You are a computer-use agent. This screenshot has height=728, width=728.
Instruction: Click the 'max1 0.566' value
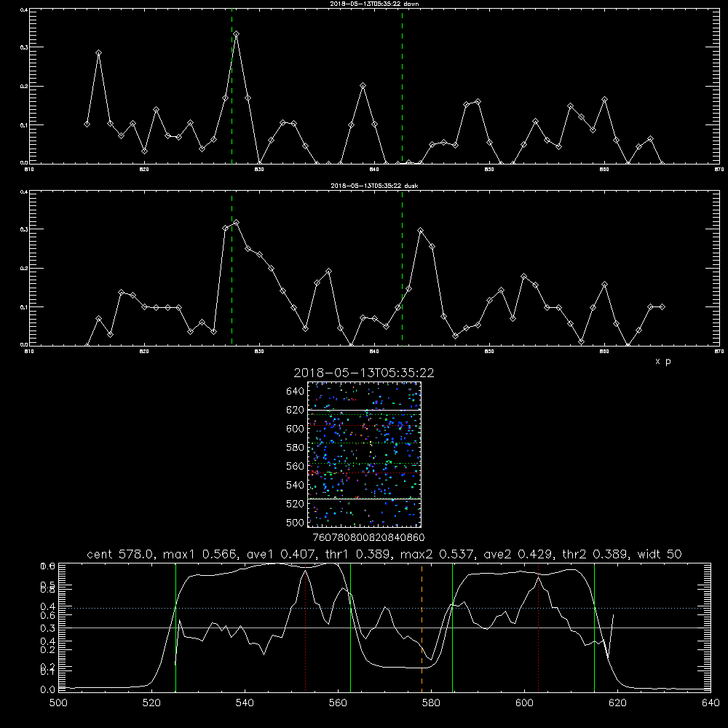tap(202, 554)
